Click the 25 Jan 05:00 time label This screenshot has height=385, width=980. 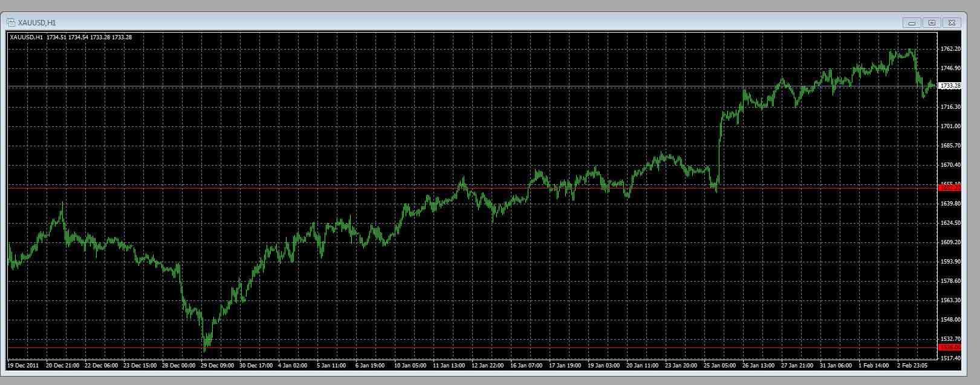720,366
